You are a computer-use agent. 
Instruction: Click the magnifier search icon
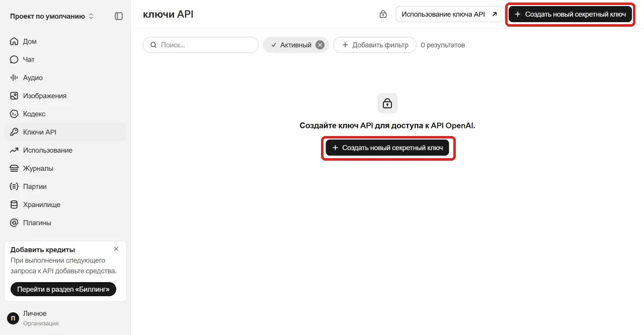153,45
